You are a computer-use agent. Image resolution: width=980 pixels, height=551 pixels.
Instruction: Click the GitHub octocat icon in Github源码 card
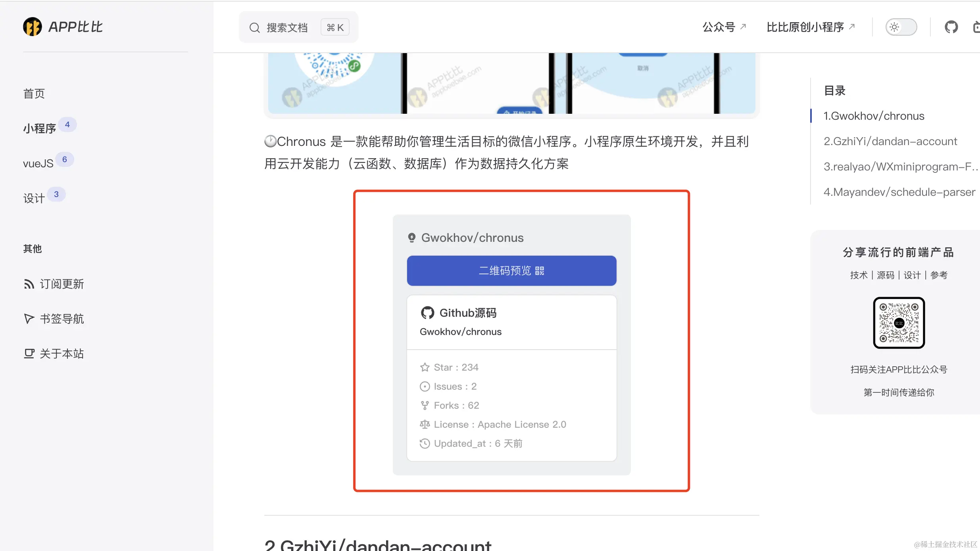click(x=427, y=313)
